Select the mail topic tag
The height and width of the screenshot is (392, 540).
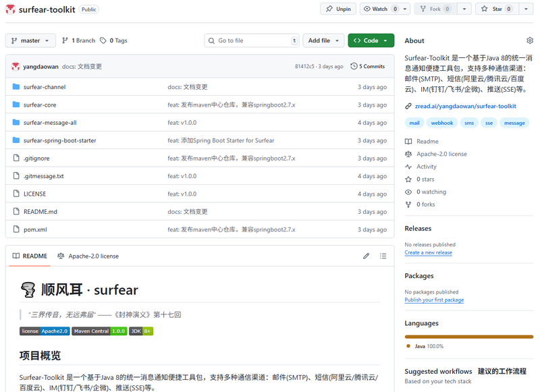[x=414, y=123]
